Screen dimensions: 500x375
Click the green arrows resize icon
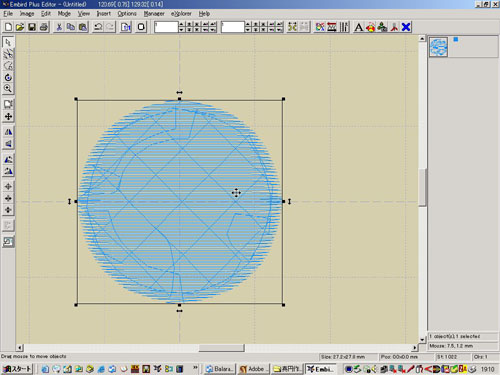point(292,27)
